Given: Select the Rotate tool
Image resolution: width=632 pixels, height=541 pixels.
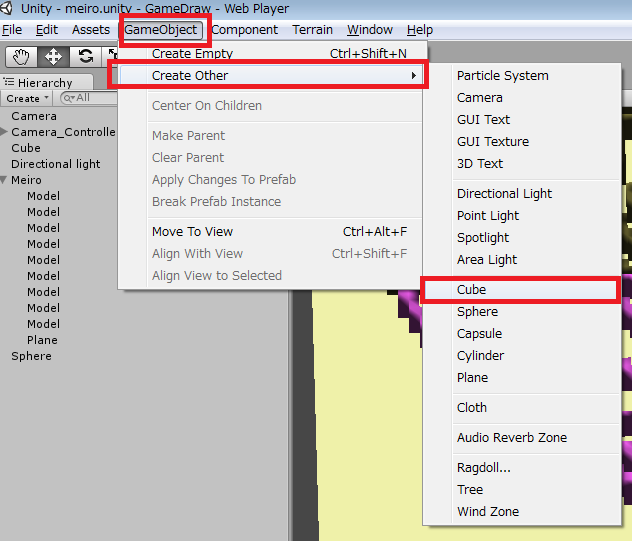Looking at the screenshot, I should tap(85, 56).
